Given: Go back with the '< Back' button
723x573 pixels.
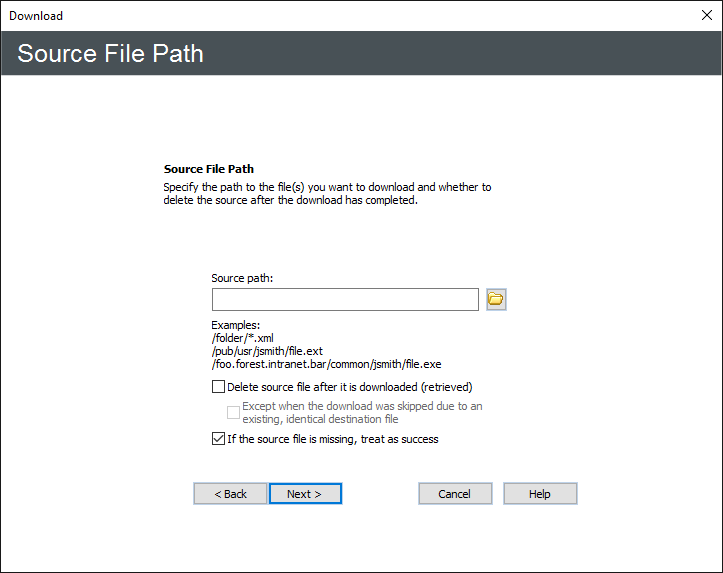Looking at the screenshot, I should (230, 494).
